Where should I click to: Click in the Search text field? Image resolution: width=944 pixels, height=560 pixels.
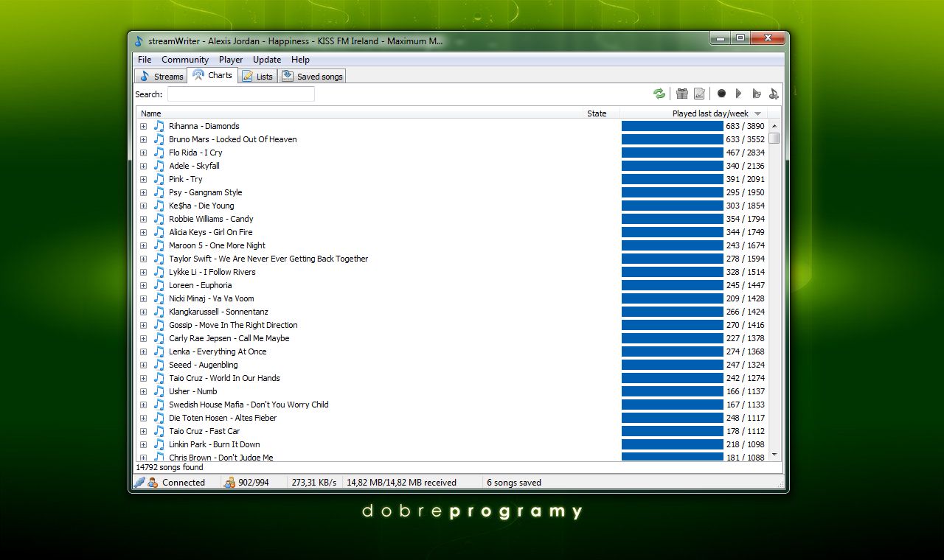point(241,94)
